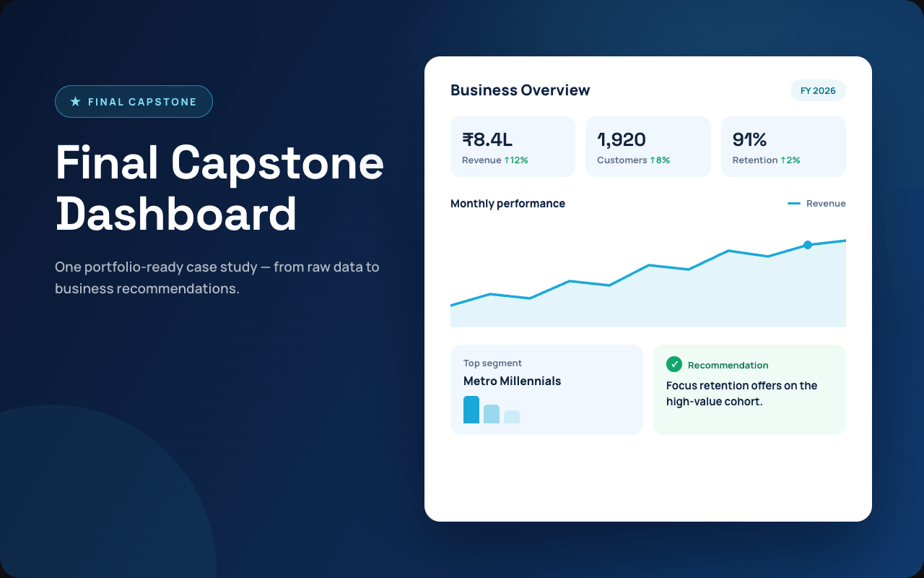This screenshot has height=578, width=924.
Task: Click the star icon in Final Capstone badge
Action: pos(75,102)
